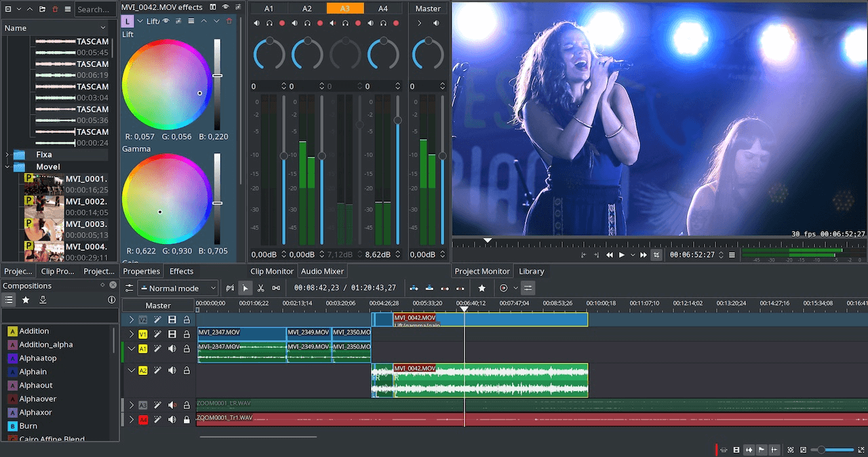Screen dimensions: 868x457
Task: Switch to the Selection tool
Action: click(x=245, y=287)
